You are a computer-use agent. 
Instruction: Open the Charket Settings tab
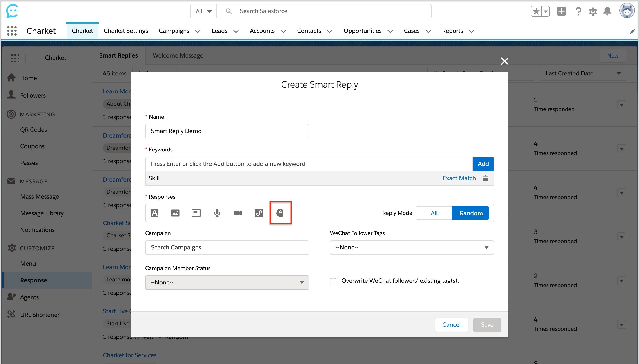(126, 31)
